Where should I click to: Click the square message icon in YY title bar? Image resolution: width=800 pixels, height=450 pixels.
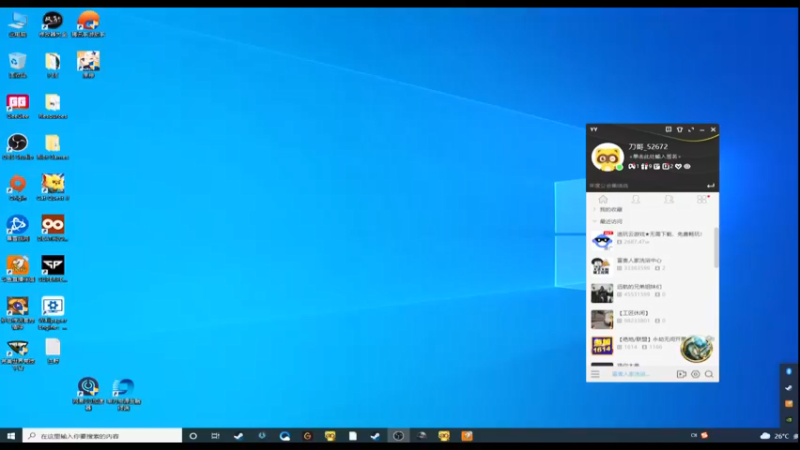668,130
